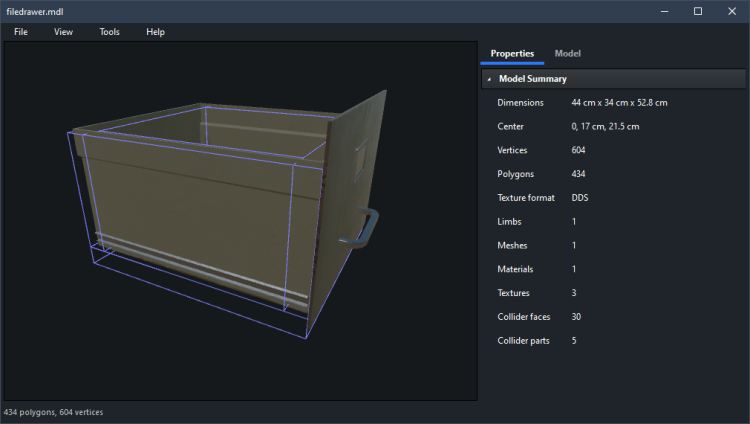This screenshot has width=750, height=424.
Task: Select the Dimensions value 44 cm x 34 cm x 52.8 cm
Action: point(619,102)
